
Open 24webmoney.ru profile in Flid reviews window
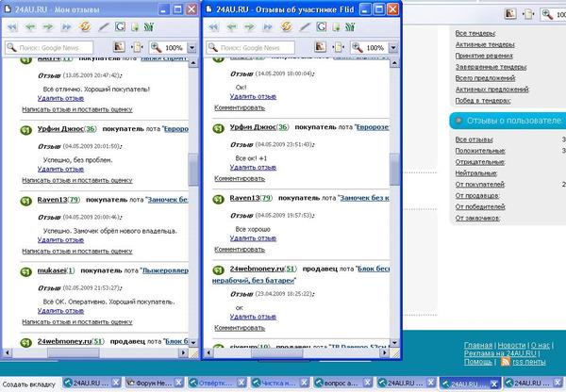pyautogui.click(x=257, y=269)
